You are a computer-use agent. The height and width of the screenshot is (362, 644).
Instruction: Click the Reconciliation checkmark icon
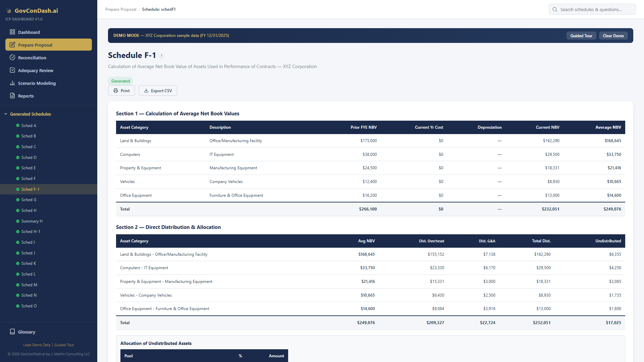click(12, 57)
